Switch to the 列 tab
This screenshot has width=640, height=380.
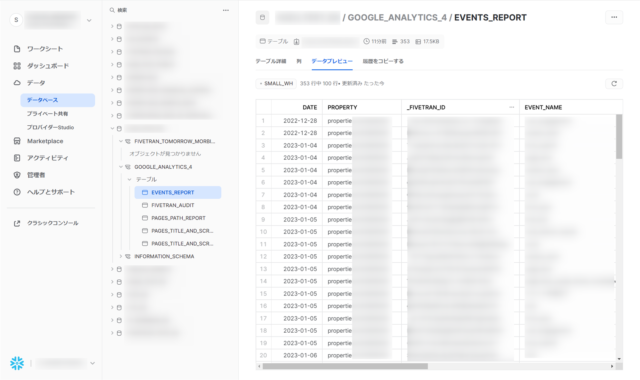pyautogui.click(x=299, y=61)
